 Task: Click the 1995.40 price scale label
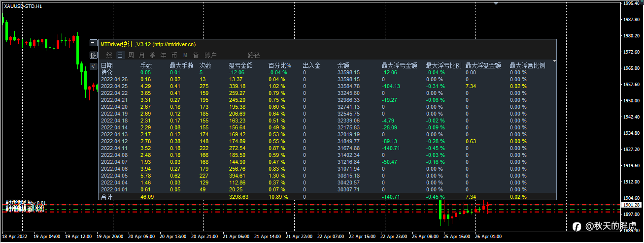pos(632,3)
